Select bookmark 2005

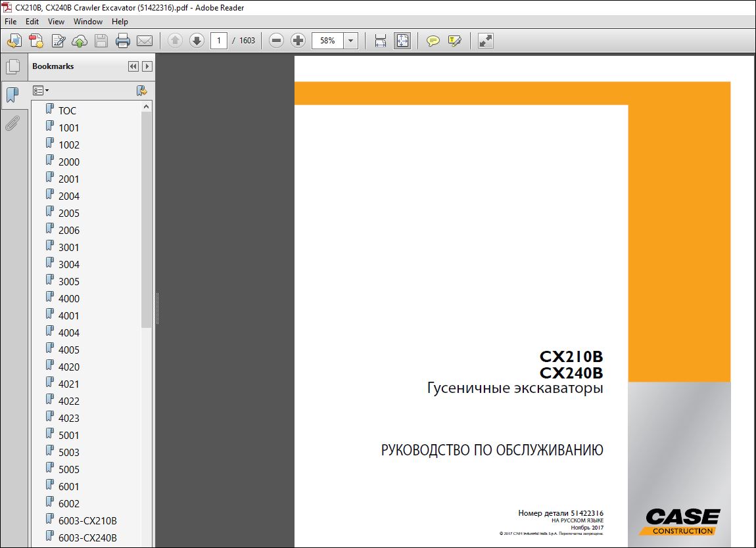click(69, 214)
